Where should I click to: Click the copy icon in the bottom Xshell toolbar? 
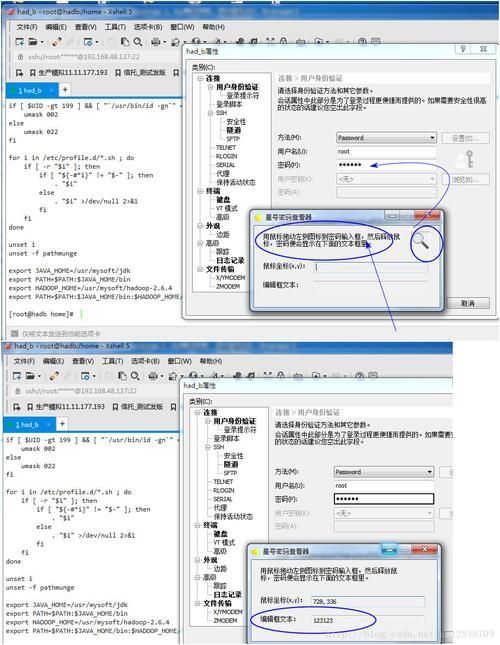pos(122,376)
